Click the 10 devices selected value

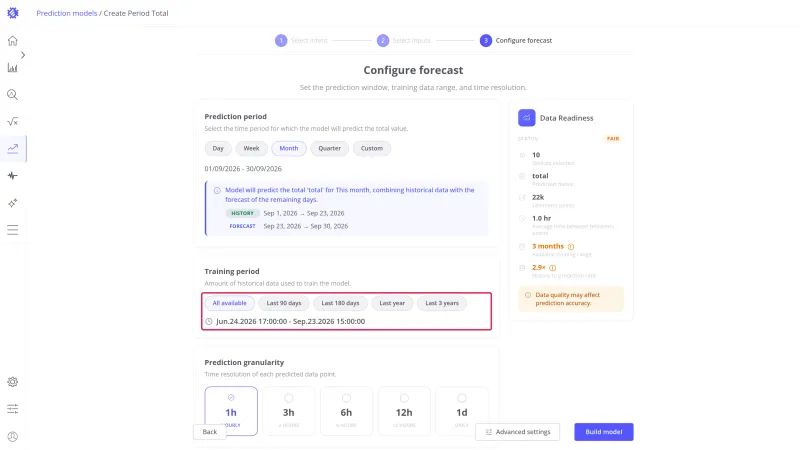[536, 155]
